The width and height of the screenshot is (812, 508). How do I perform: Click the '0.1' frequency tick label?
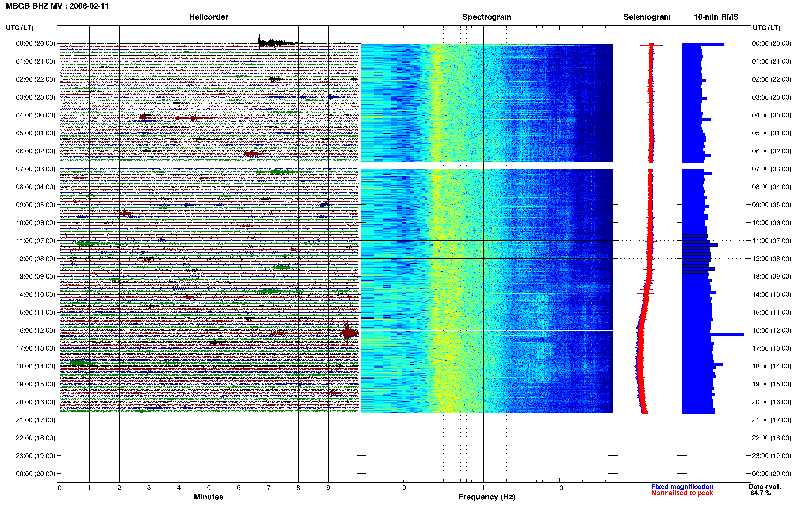[407, 488]
